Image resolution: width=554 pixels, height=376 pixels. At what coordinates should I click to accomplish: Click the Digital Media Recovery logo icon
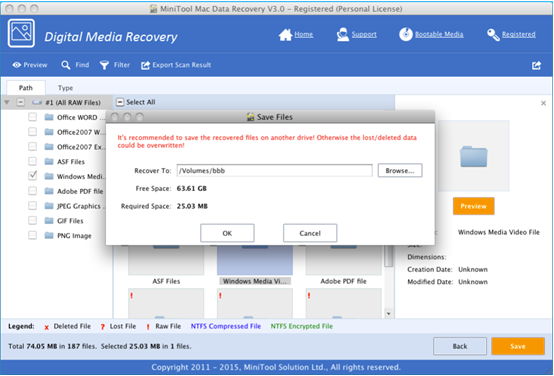point(21,34)
